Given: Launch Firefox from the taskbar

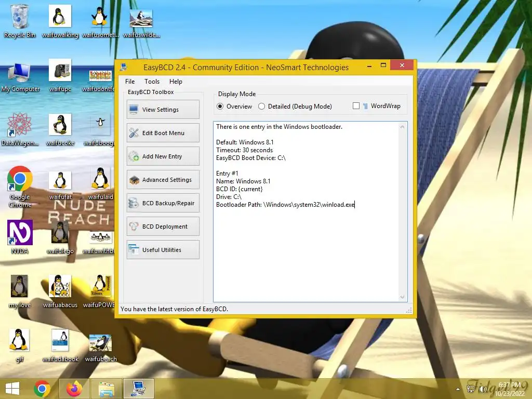Looking at the screenshot, I should point(74,389).
